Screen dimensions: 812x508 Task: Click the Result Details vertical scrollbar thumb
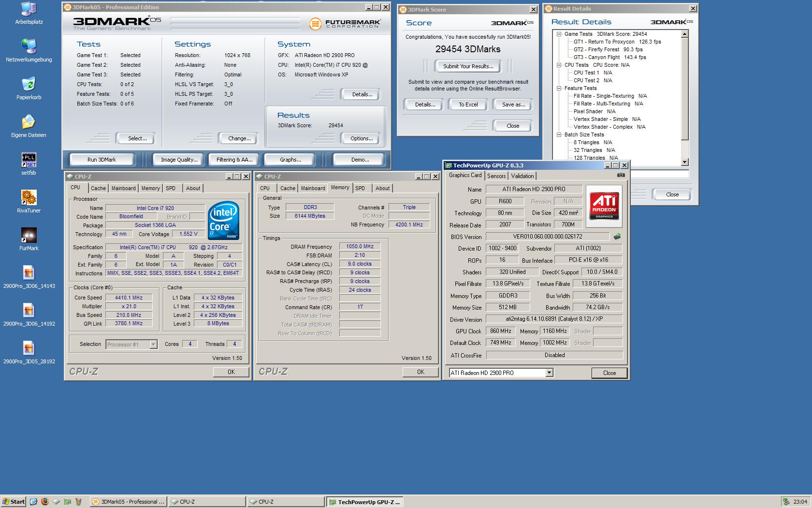point(684,89)
